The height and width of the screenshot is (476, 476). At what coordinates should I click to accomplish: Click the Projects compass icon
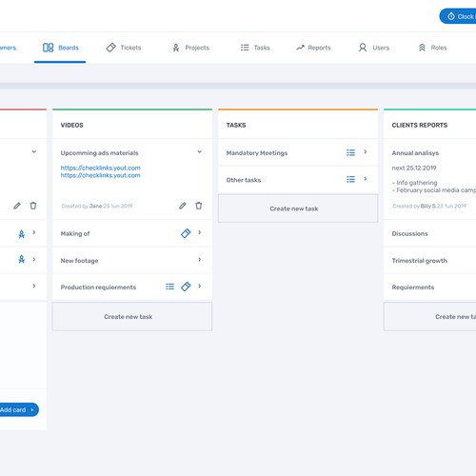176,48
